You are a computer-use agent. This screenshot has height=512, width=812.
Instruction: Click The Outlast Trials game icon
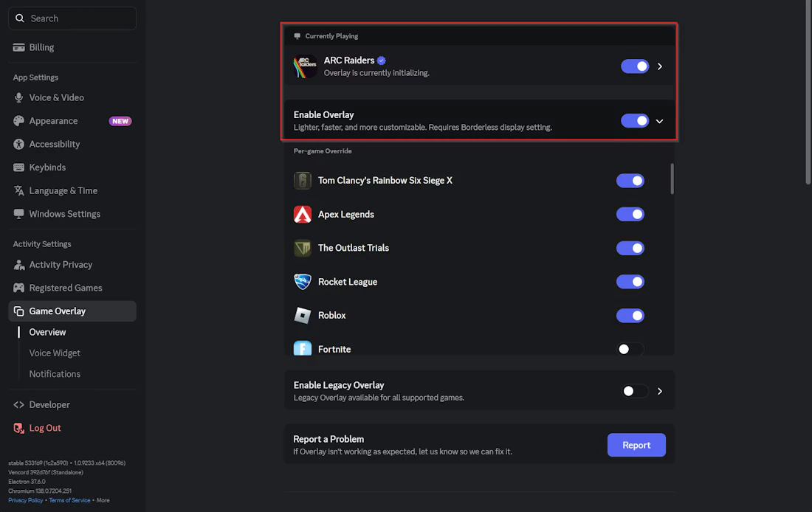303,248
